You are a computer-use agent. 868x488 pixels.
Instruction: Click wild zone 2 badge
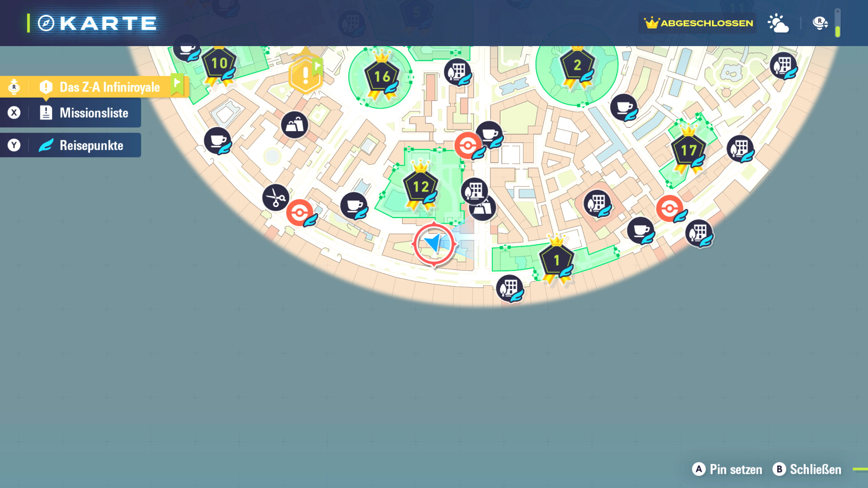[577, 65]
